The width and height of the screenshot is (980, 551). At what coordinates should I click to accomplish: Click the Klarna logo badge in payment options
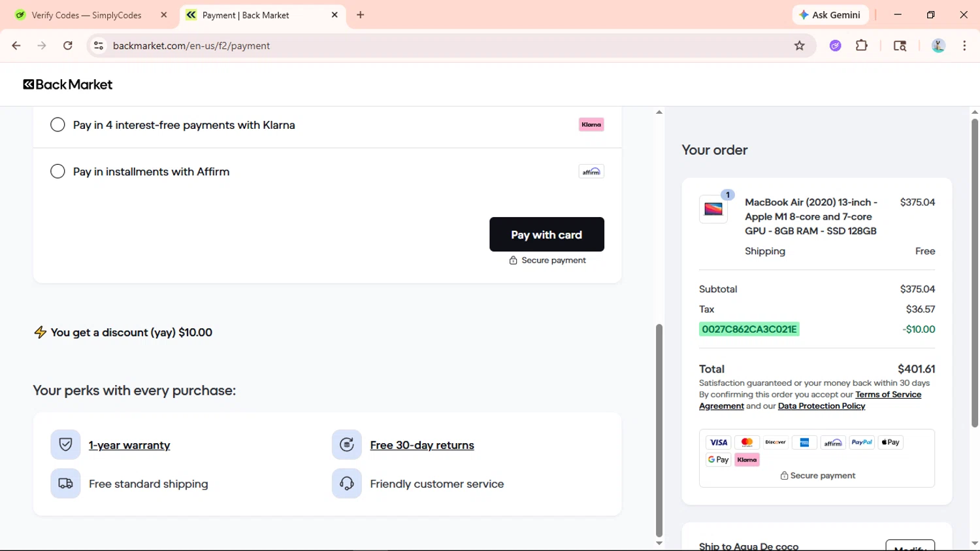[591, 125]
